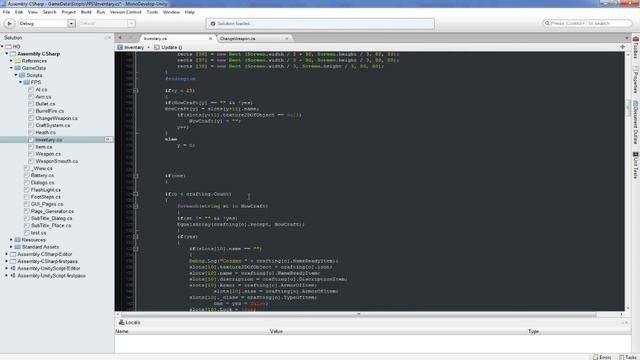The height and width of the screenshot is (360, 640).
Task: Open the Edit menu
Action: pos(19,12)
